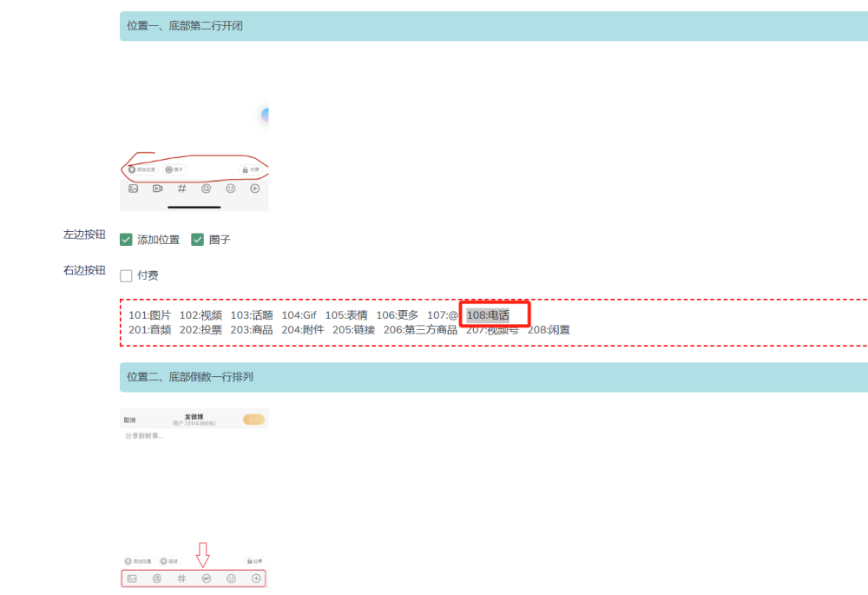Click the 位置二、底部倒数一行排列 section header

point(190,377)
